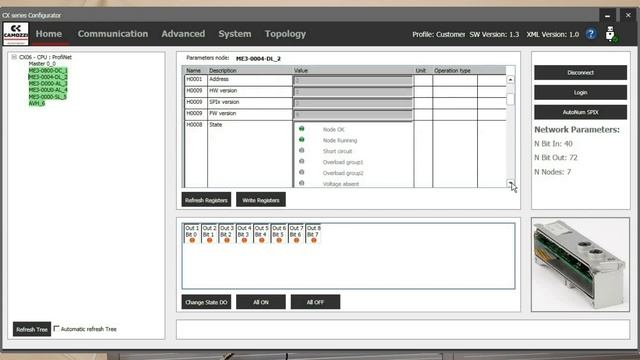Click the Operation type column header
The image size is (640, 360).
tap(452, 71)
